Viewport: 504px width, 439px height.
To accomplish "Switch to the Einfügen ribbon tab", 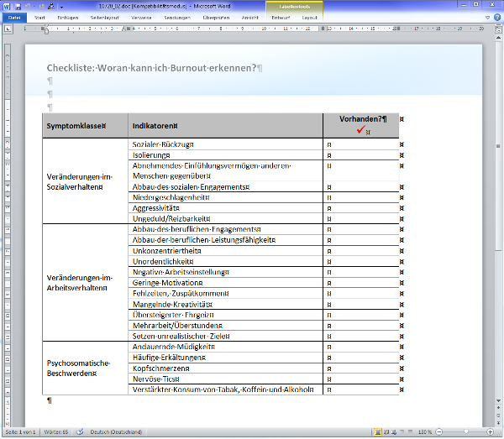I will click(69, 17).
